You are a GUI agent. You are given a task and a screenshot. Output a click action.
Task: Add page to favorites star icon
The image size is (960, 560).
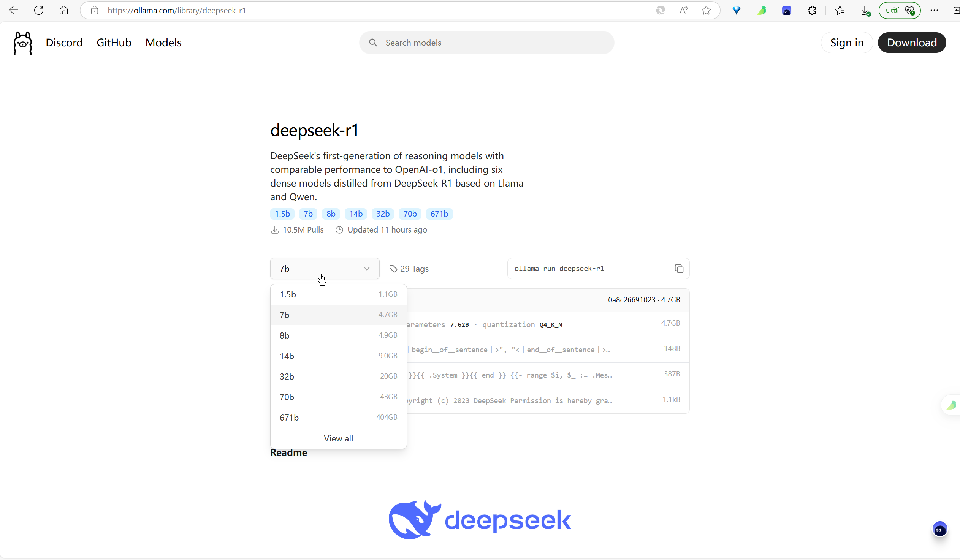point(706,10)
